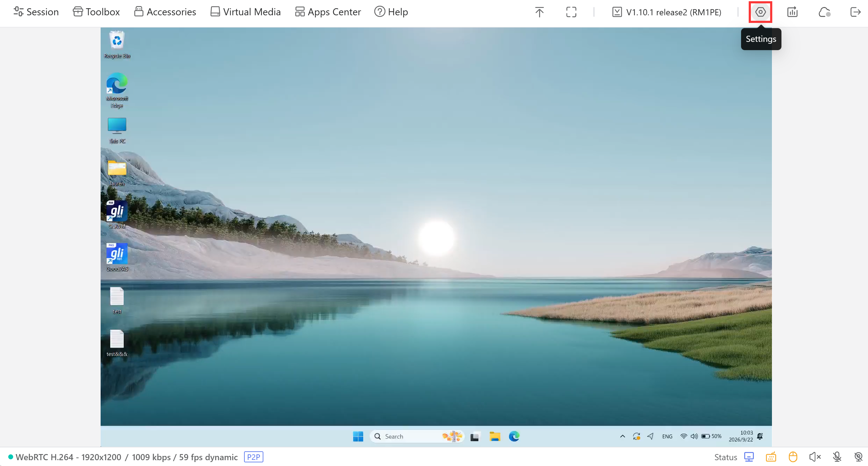The height and width of the screenshot is (466, 868).
Task: Click the Status label in status bar
Action: coord(725,457)
